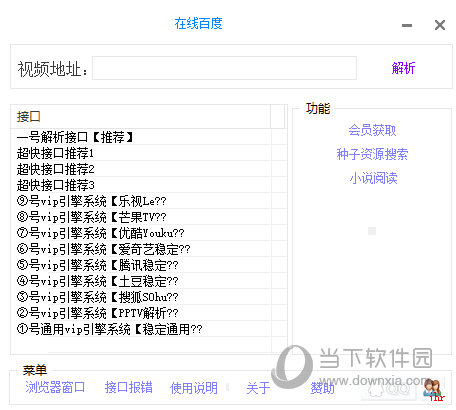This screenshot has width=456, height=410.
Task: Close the application window
Action: 440,25
